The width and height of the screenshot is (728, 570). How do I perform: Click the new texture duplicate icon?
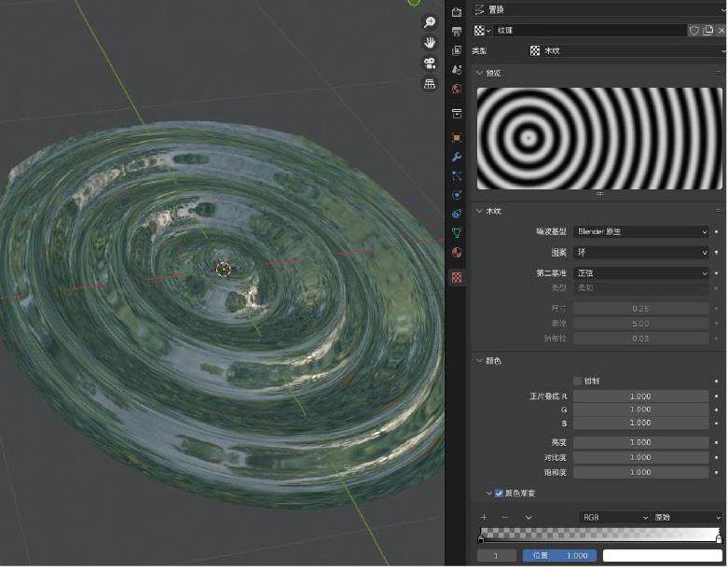click(x=708, y=30)
